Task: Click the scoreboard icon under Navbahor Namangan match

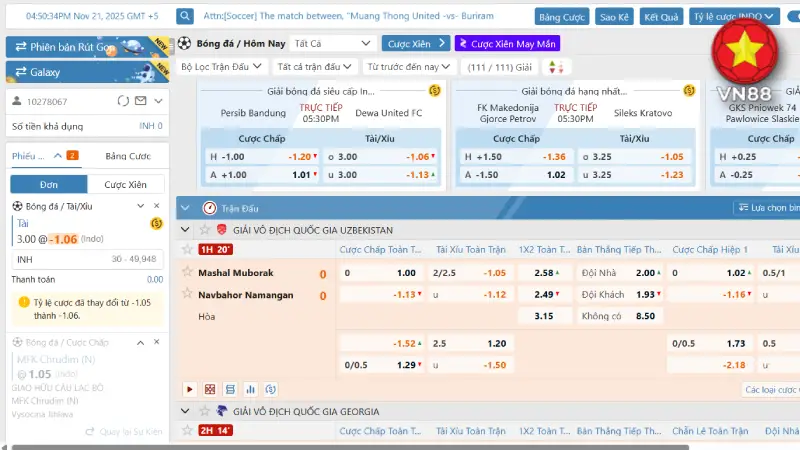Action: click(229, 389)
